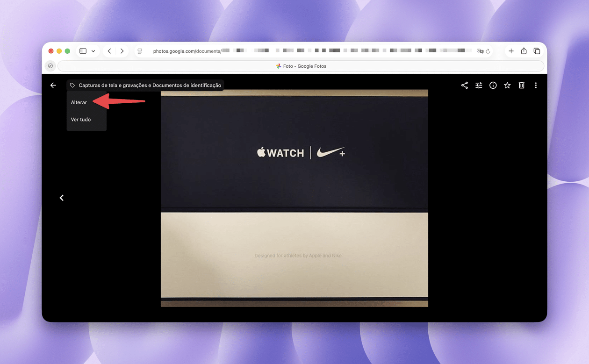Click the 'Capturas de tela e gravações' category chip
Screen dimensions: 589x364
tap(145, 86)
